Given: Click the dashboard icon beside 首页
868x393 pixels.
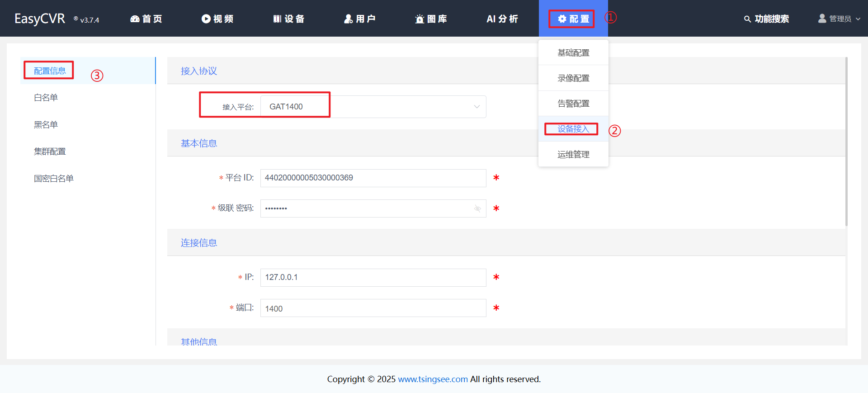Looking at the screenshot, I should [x=135, y=19].
